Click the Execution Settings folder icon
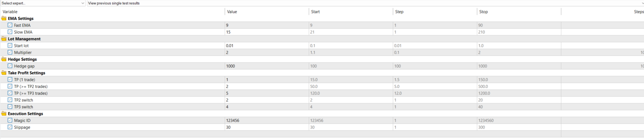644x139 pixels. [x=4, y=114]
